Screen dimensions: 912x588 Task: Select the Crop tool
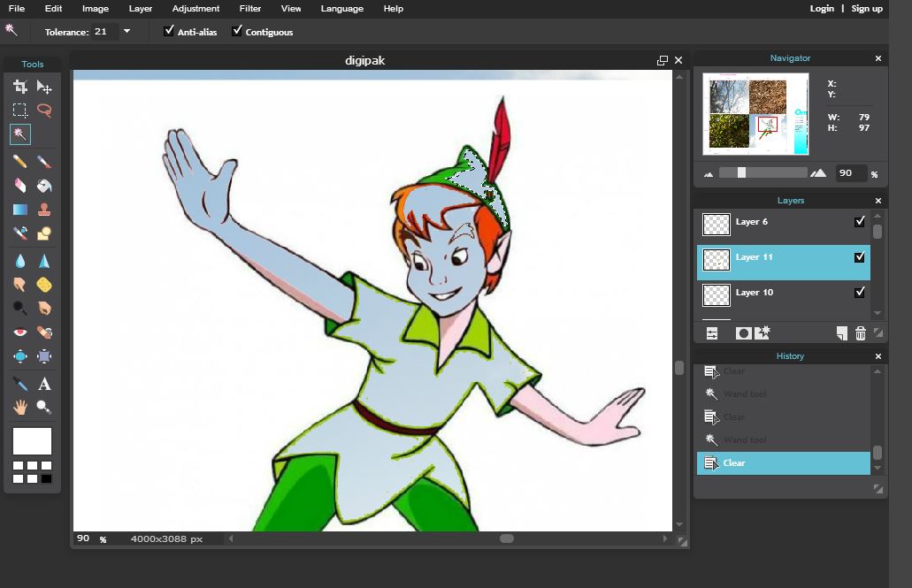click(20, 87)
